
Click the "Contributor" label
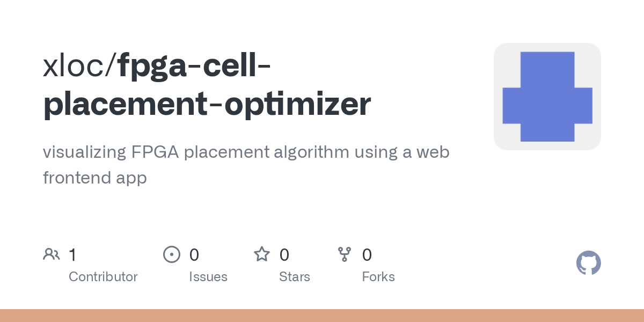click(103, 277)
